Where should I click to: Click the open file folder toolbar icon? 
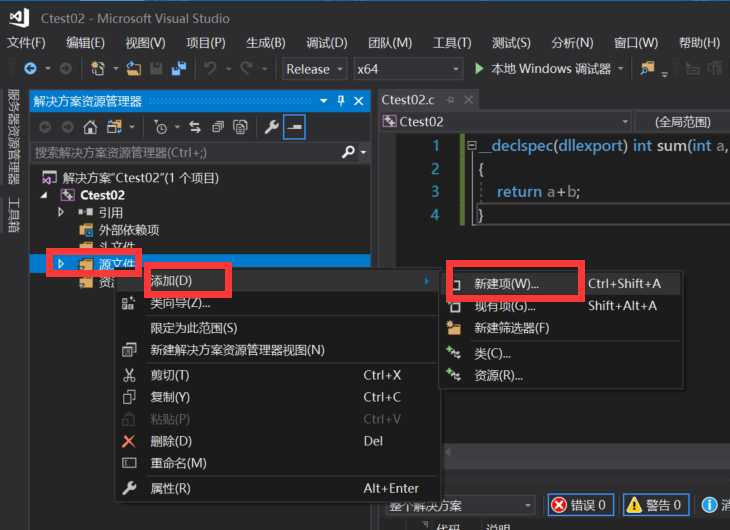tap(134, 69)
